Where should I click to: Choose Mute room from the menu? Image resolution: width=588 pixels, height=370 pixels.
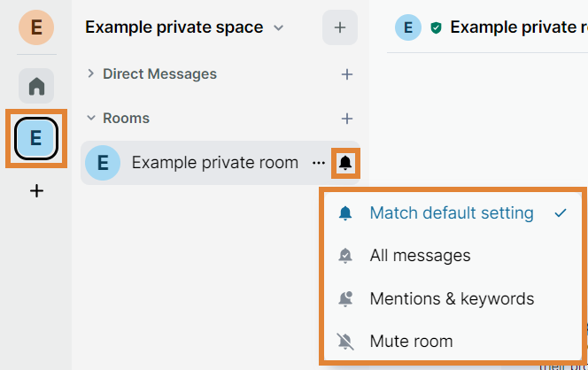[411, 341]
